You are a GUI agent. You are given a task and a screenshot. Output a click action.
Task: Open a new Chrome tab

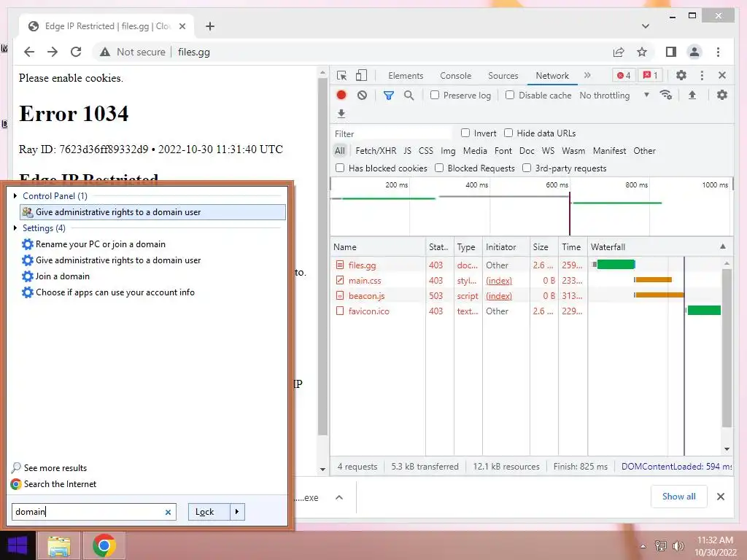(210, 26)
